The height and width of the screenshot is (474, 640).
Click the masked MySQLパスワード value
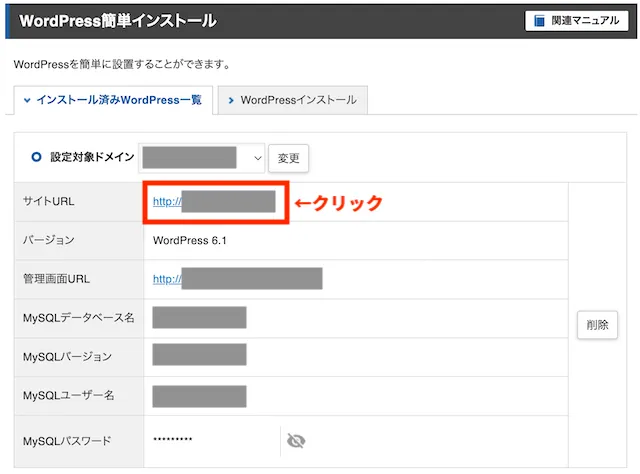pyautogui.click(x=173, y=439)
